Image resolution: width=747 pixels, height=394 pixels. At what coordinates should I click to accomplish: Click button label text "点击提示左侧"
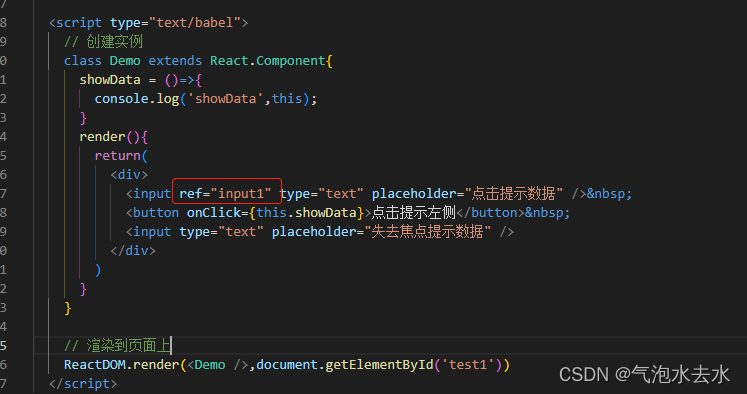click(414, 212)
